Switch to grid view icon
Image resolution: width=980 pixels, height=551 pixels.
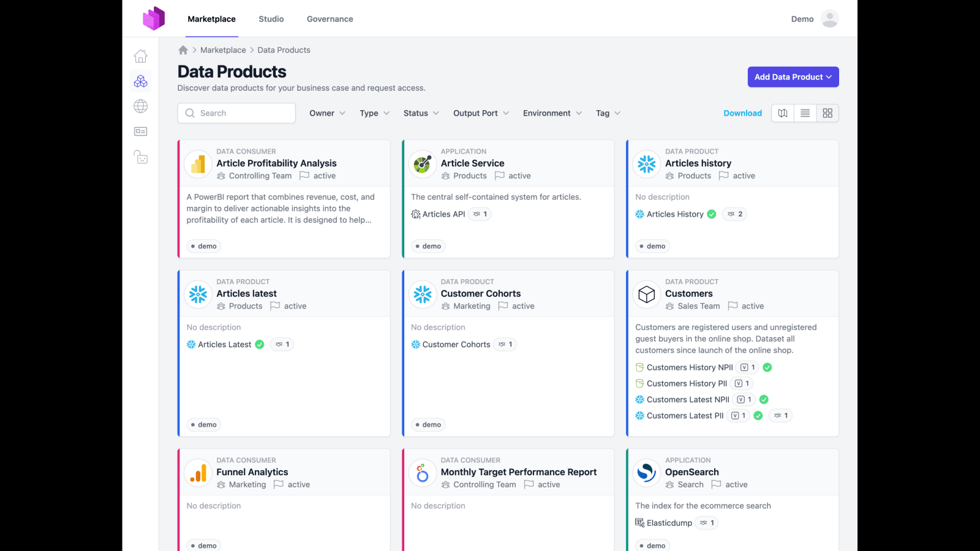tap(827, 113)
